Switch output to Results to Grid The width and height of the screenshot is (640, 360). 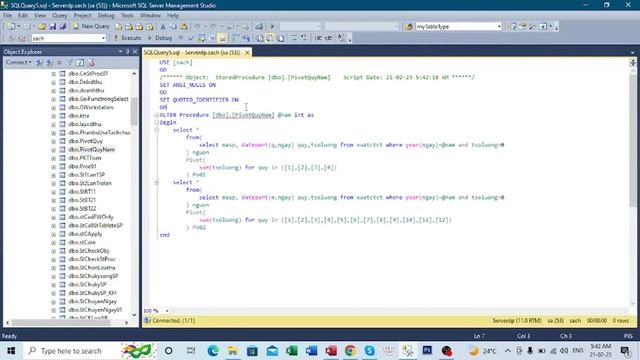tap(270, 38)
